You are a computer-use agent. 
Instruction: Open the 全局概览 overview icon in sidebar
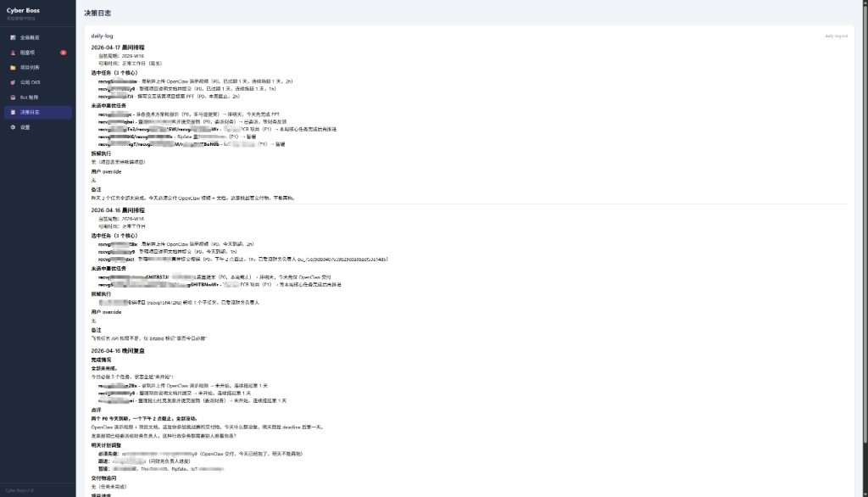(13, 37)
